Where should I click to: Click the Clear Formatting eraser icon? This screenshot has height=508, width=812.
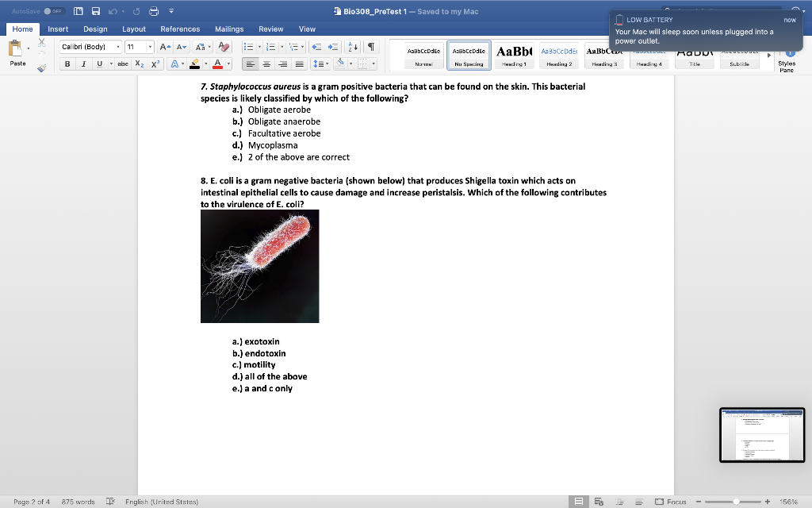click(x=224, y=47)
